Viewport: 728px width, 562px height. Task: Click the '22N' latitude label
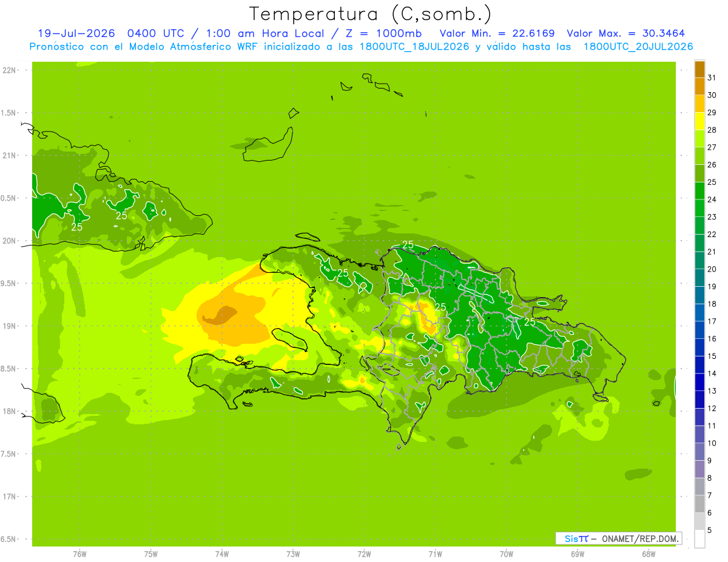(x=8, y=70)
